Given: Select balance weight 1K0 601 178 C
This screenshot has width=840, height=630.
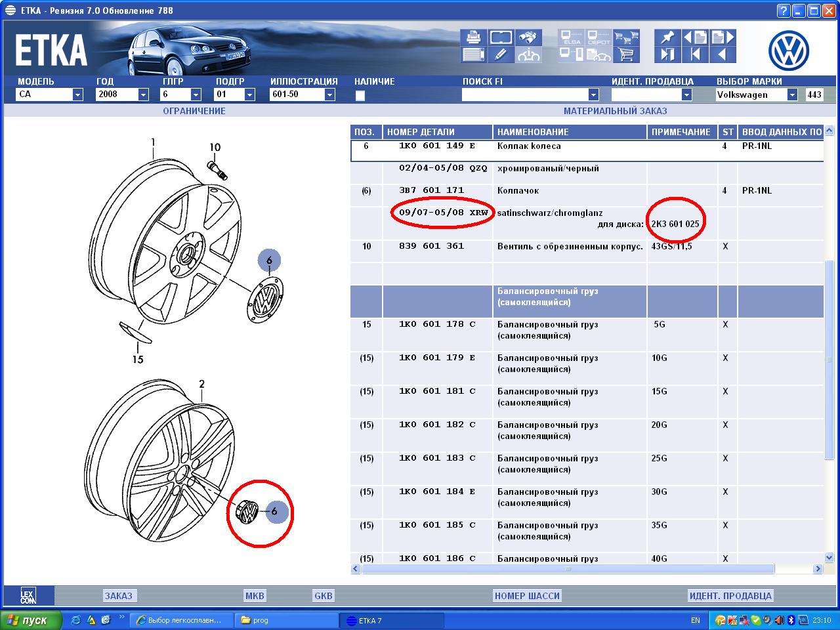Looking at the screenshot, I should pyautogui.click(x=587, y=334).
